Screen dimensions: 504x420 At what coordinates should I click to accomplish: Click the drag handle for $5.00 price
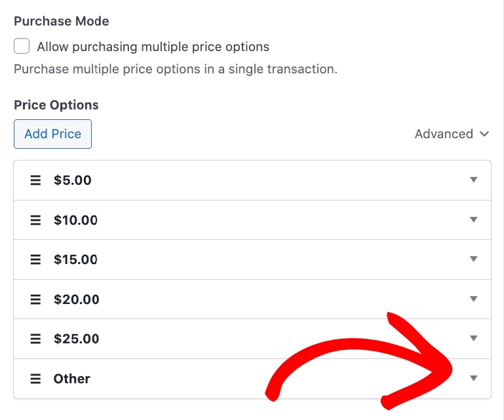click(x=35, y=180)
